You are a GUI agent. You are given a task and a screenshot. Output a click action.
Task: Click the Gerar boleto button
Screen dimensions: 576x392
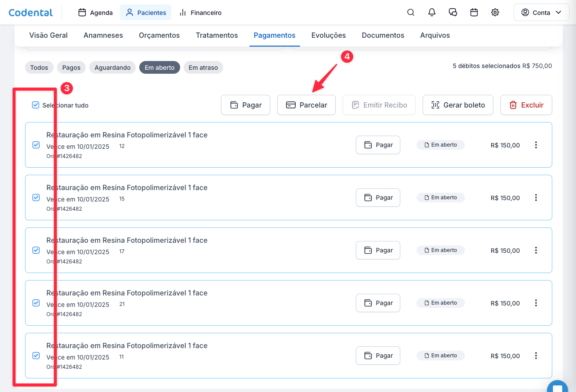pos(458,105)
